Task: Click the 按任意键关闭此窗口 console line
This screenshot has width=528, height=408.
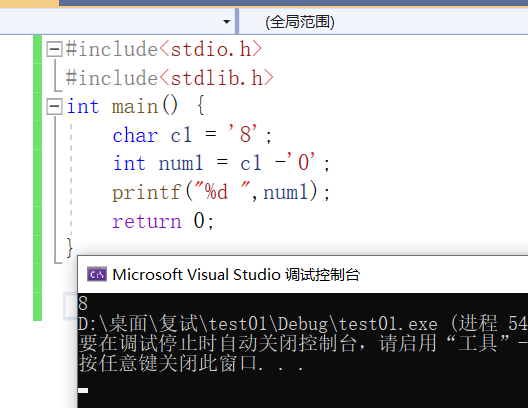Action: [x=191, y=364]
